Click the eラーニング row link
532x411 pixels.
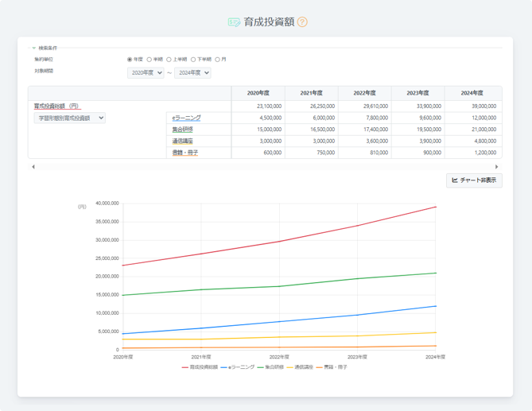186,118
